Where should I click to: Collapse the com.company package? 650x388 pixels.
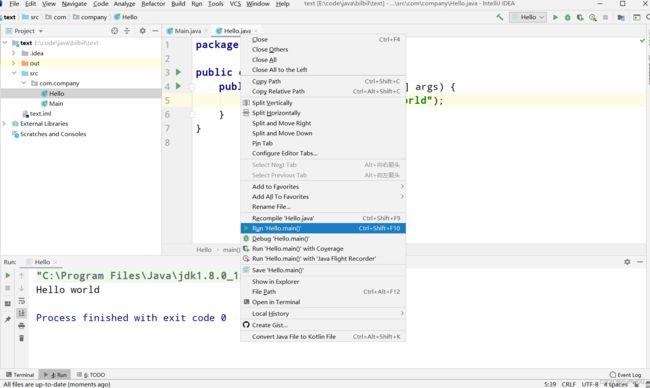click(24, 83)
